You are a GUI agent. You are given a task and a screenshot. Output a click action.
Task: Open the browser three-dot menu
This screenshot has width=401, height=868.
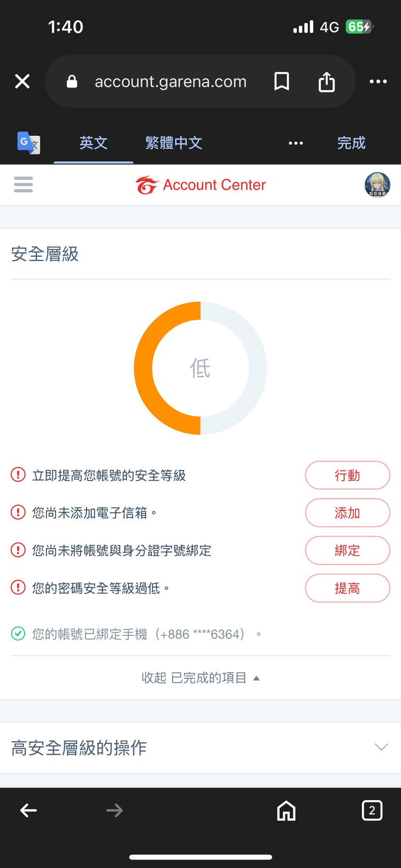point(378,81)
